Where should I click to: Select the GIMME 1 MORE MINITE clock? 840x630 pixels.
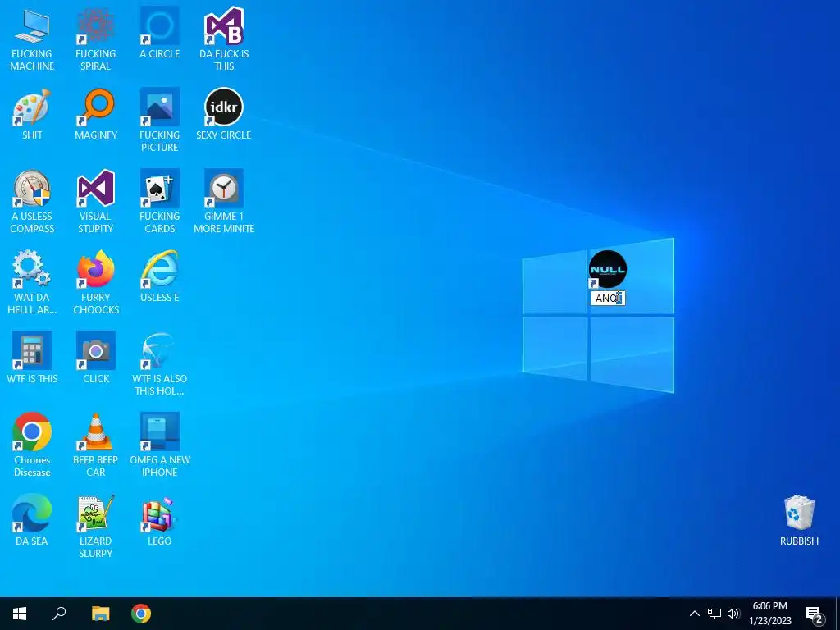(x=224, y=189)
